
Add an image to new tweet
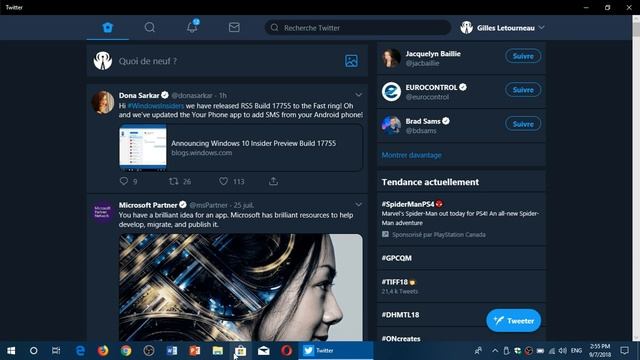(351, 61)
